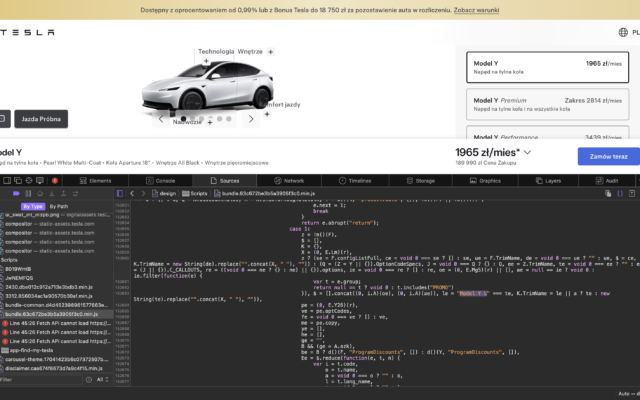
Task: Open the All resource type dropdown
Action: tap(102, 380)
